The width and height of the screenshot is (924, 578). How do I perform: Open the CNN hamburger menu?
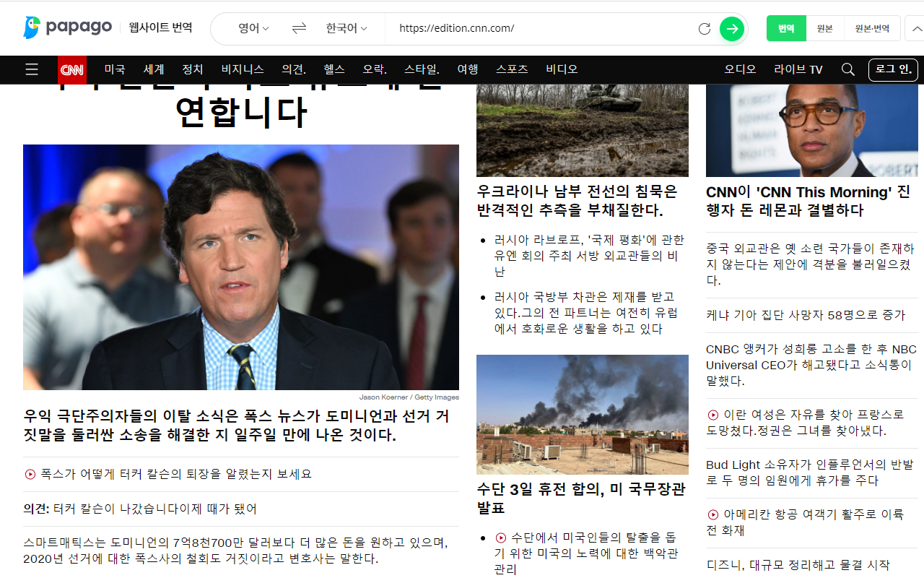[x=31, y=69]
